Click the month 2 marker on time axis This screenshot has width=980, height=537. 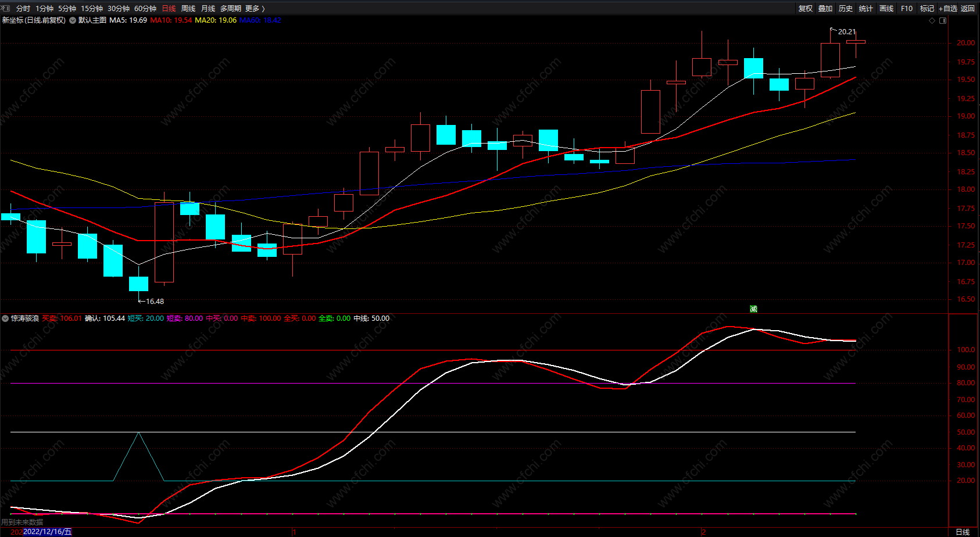[704, 532]
